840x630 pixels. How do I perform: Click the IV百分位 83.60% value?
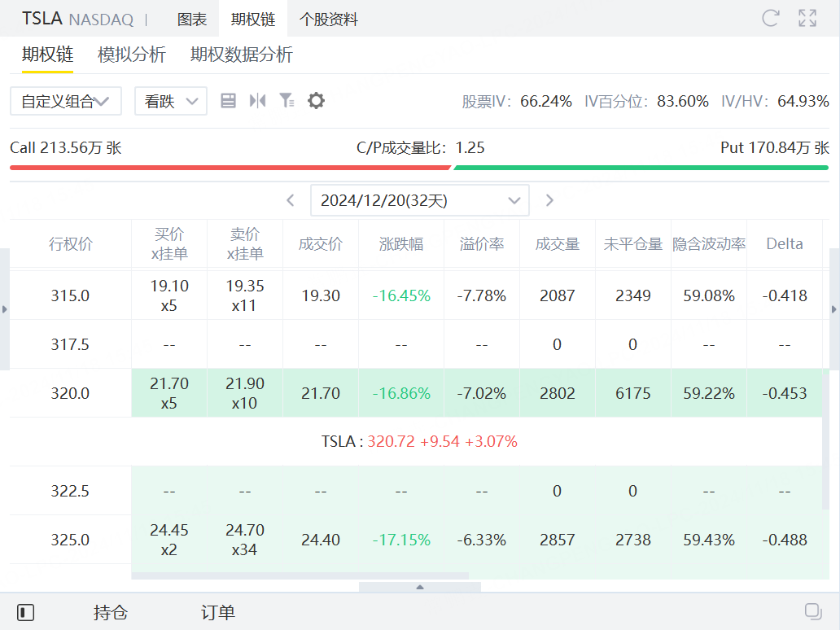point(682,101)
